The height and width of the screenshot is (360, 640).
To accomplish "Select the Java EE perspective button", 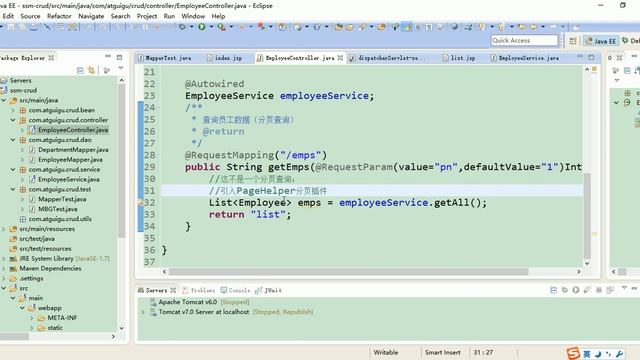I will 600,41.
